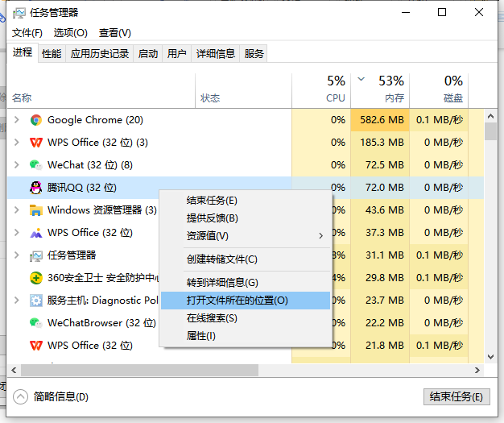Select 结束任务 in the context menu
504x423 pixels.
pos(212,201)
